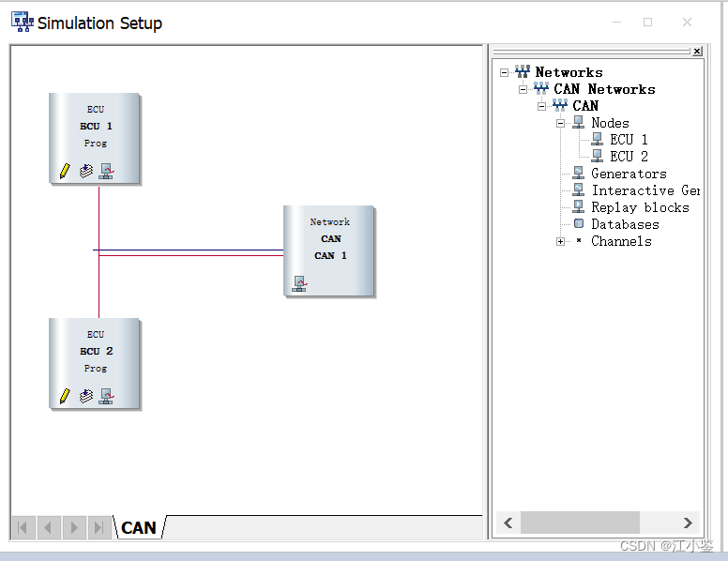Minimize the Simulation Setup window

616,22
